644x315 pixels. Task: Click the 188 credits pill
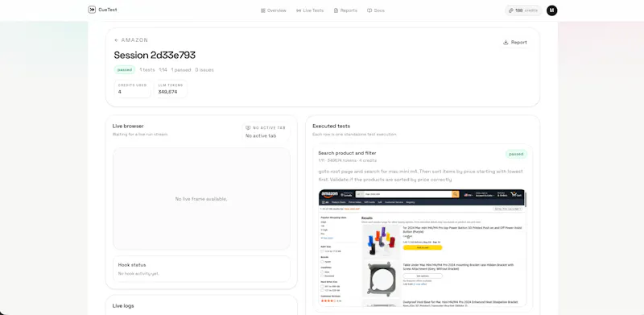point(523,10)
